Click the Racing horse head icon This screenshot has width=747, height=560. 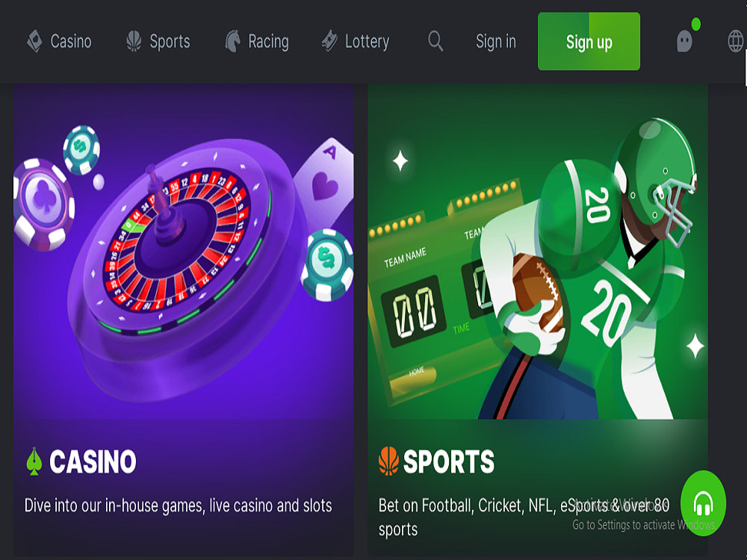[232, 41]
